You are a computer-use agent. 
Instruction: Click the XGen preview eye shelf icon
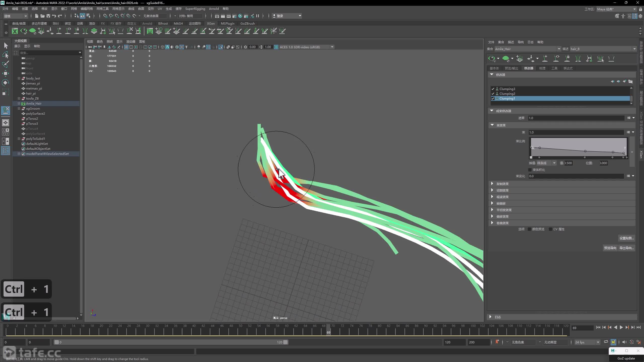click(24, 31)
